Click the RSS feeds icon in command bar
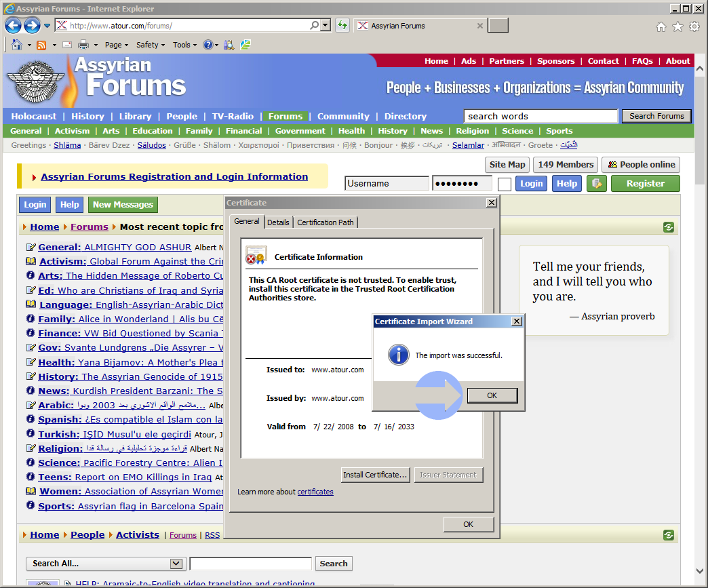The height and width of the screenshot is (588, 708). [41, 45]
